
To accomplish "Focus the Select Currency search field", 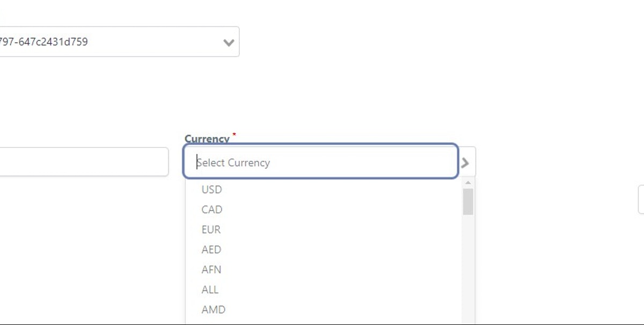I will (322, 162).
